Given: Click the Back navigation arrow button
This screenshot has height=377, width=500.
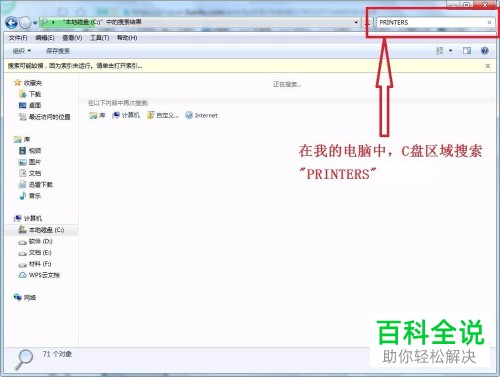Looking at the screenshot, I should (x=12, y=23).
